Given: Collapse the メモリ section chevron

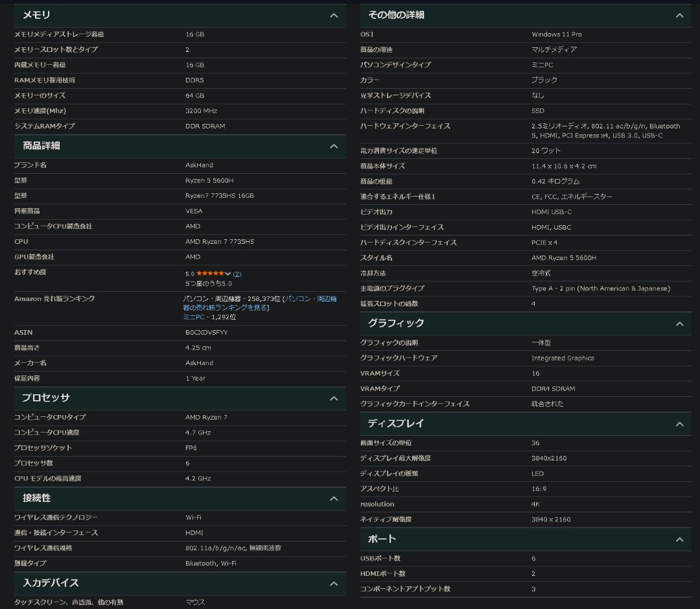Looking at the screenshot, I should 334,14.
